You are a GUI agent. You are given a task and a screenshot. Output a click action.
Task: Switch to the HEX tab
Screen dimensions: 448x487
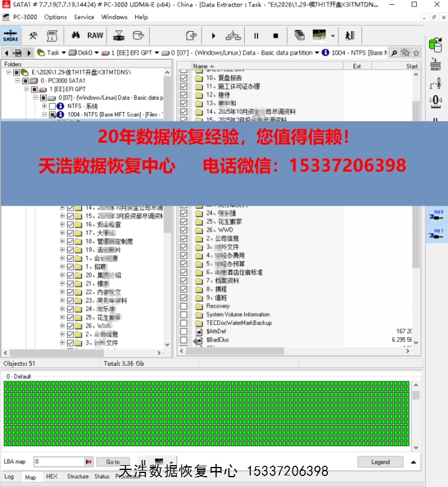point(52,477)
